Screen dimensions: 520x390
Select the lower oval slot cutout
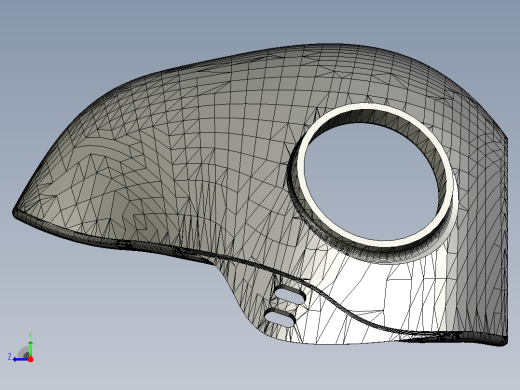pyautogui.click(x=280, y=317)
